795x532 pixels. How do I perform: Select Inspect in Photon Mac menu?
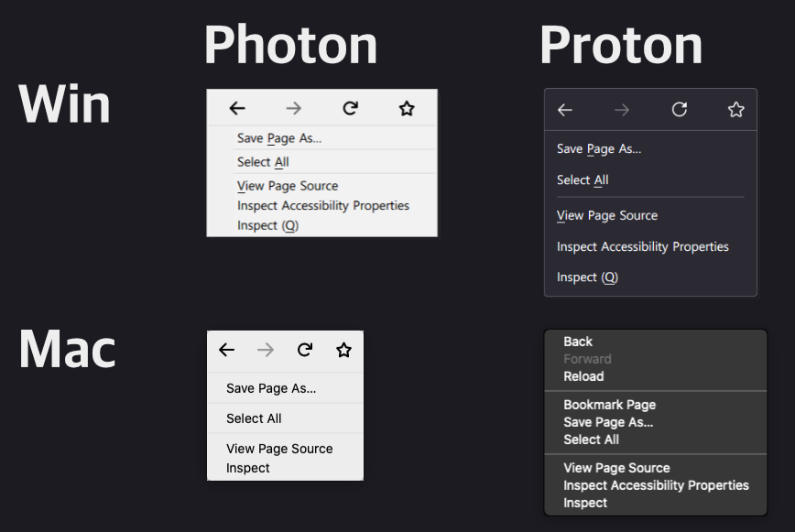pyautogui.click(x=248, y=468)
